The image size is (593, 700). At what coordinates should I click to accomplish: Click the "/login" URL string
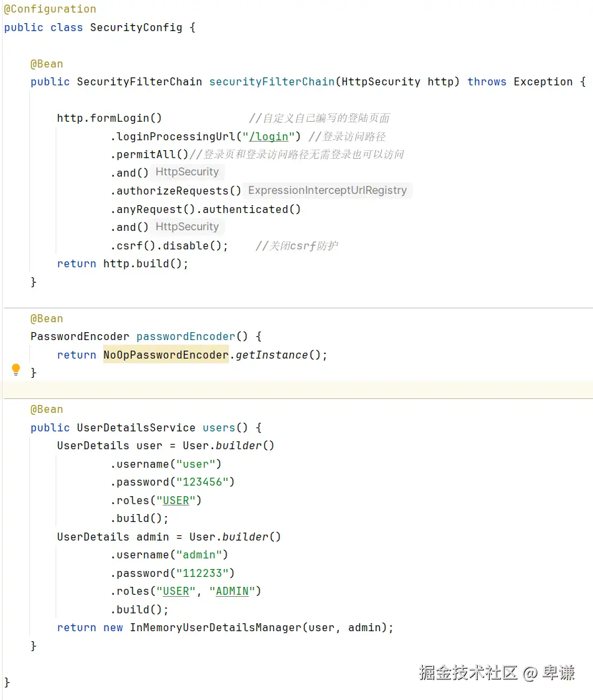point(268,136)
